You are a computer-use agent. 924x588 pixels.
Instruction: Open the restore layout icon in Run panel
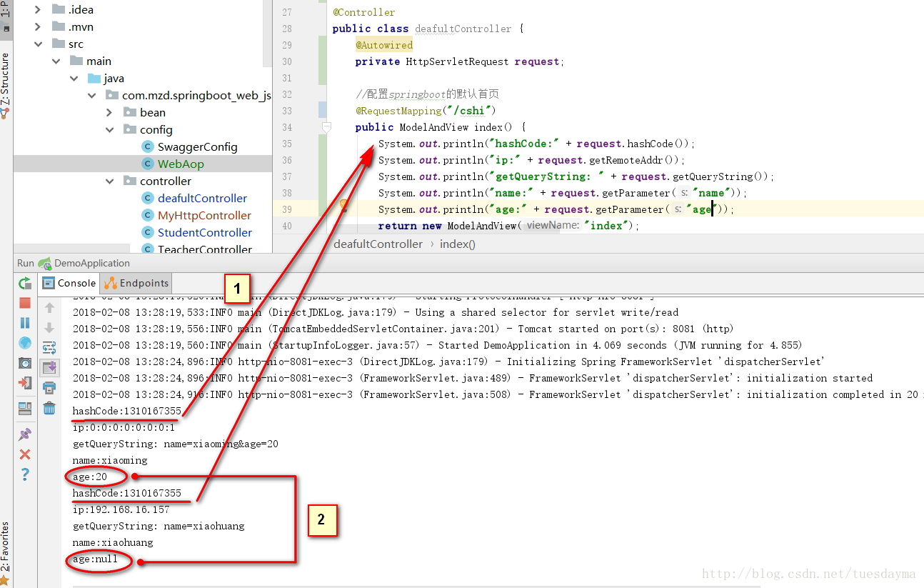pyautogui.click(x=25, y=409)
